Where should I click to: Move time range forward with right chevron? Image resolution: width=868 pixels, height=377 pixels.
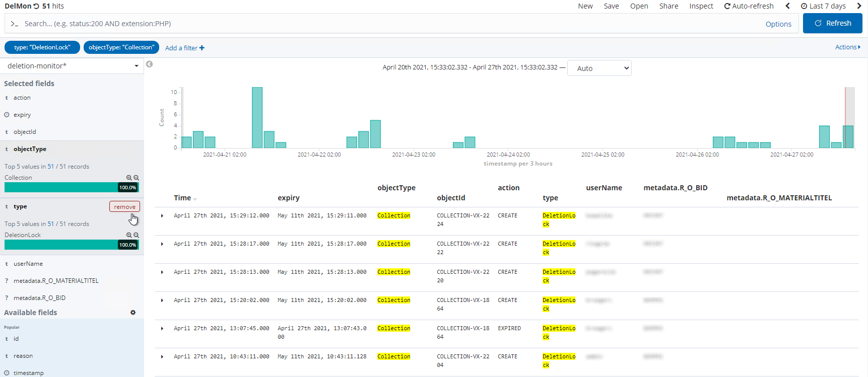(x=859, y=6)
